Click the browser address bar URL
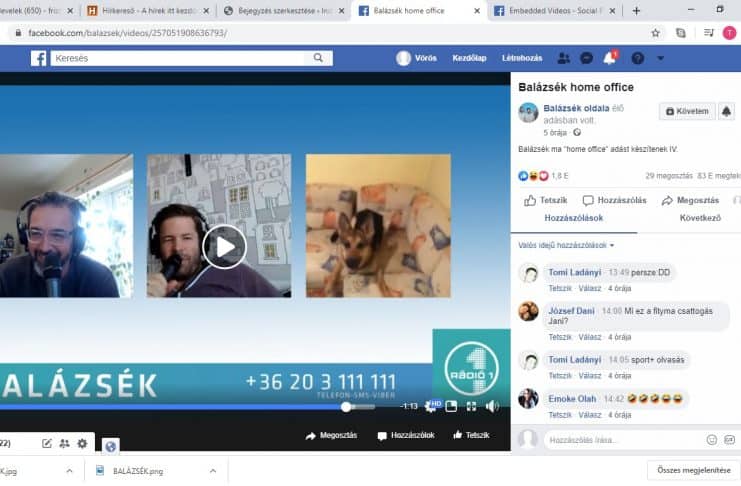Image resolution: width=741 pixels, height=486 pixels. click(x=128, y=33)
